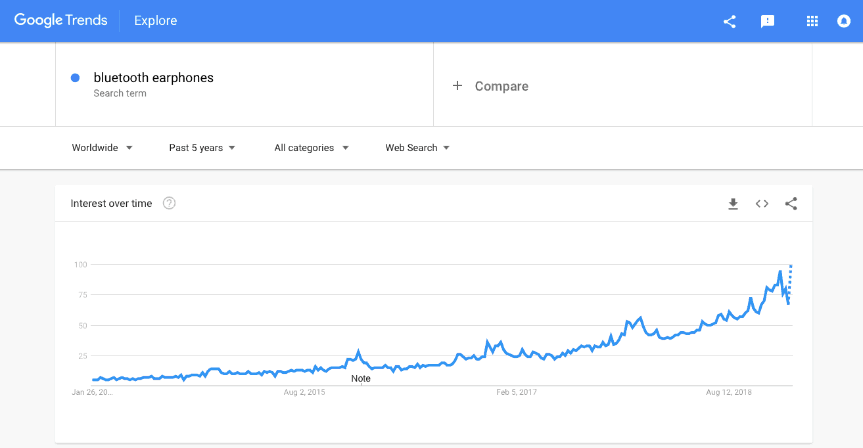Expand the Worldwide region dropdown

click(x=102, y=147)
